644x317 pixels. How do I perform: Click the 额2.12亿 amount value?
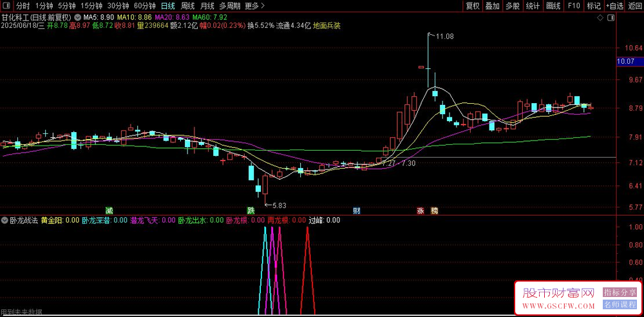[185, 26]
